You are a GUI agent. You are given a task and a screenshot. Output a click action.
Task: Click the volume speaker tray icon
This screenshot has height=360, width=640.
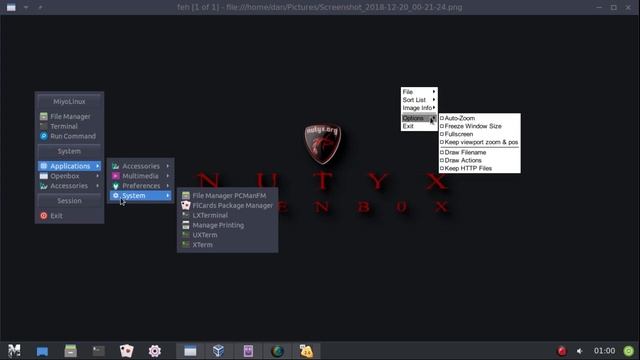pos(580,351)
